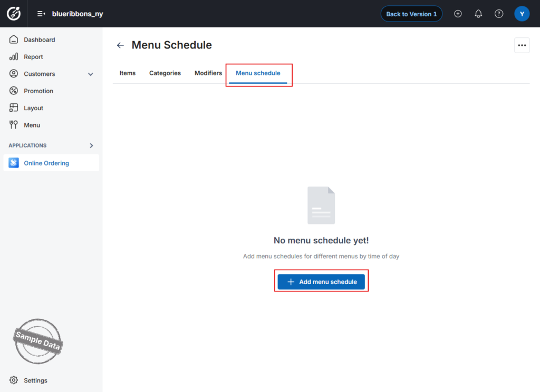This screenshot has width=540, height=392.
Task: Open the user avatar Y menu
Action: pos(522,14)
